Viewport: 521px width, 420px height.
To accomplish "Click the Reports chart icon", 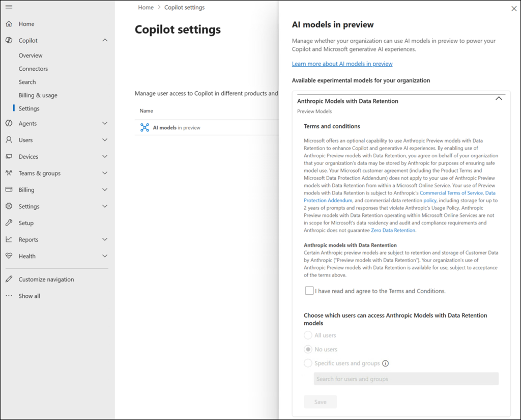I will click(9, 239).
